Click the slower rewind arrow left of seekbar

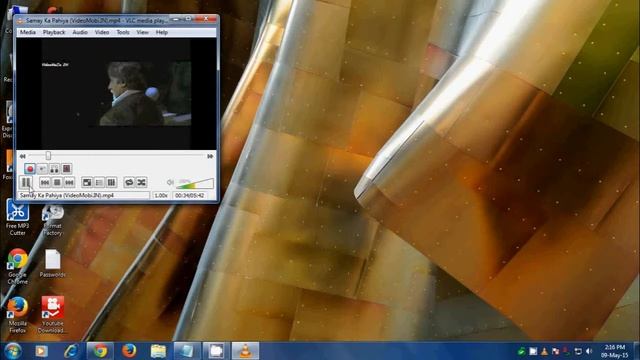(22, 156)
